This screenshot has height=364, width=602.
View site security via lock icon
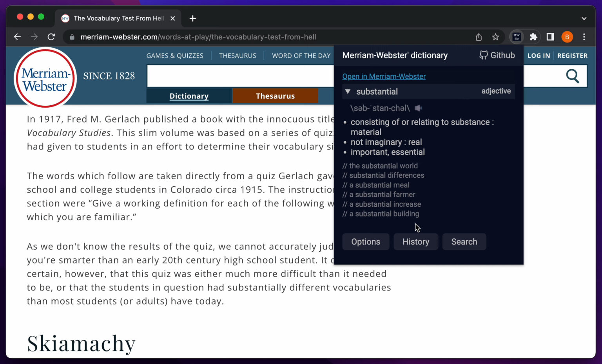coord(71,37)
